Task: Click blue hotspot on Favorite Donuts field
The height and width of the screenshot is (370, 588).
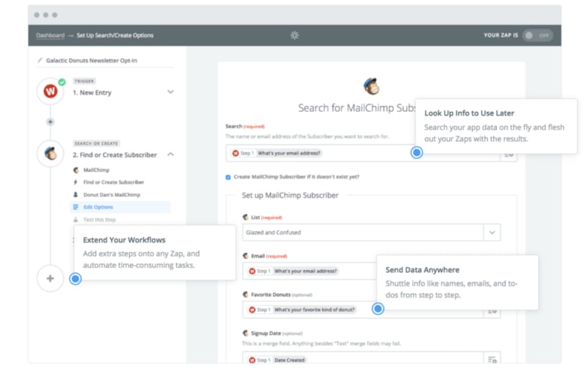Action: [x=378, y=309]
